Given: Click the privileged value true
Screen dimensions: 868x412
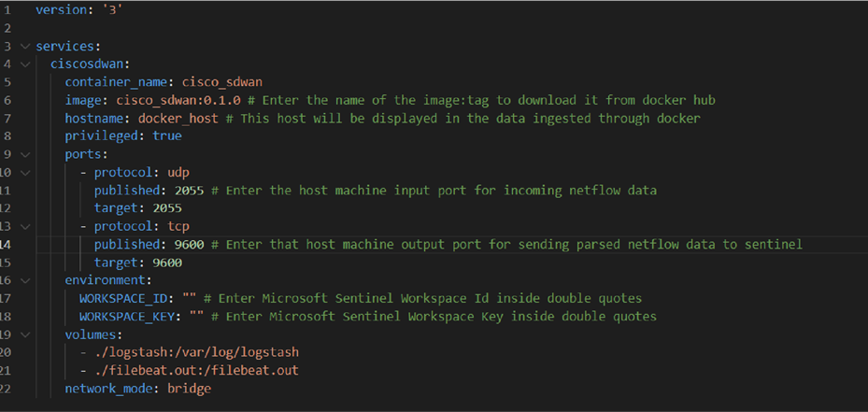Looking at the screenshot, I should tap(167, 136).
